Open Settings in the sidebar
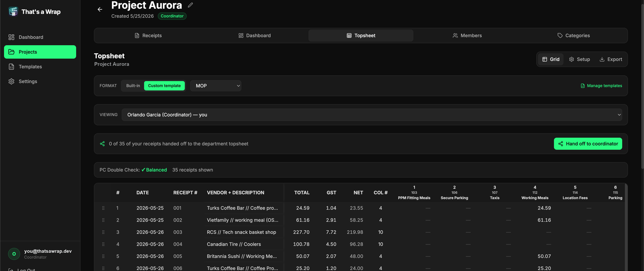This screenshot has width=644, height=271. (x=40, y=81)
